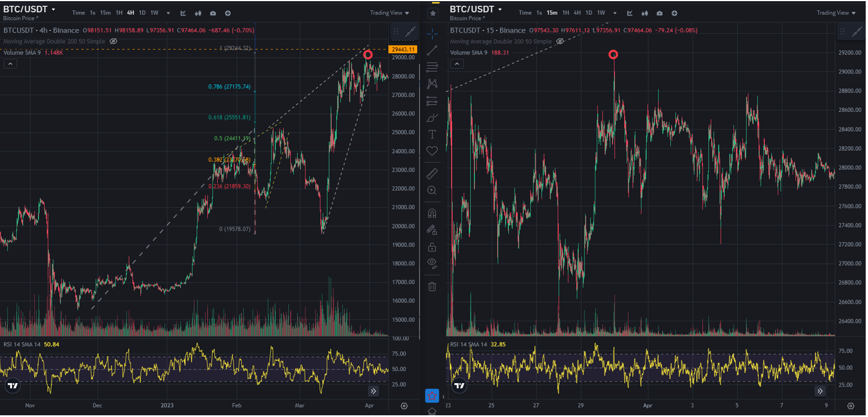Viewport: 868px width, 417px height.
Task: Select Time view on left chart
Action: click(x=78, y=13)
